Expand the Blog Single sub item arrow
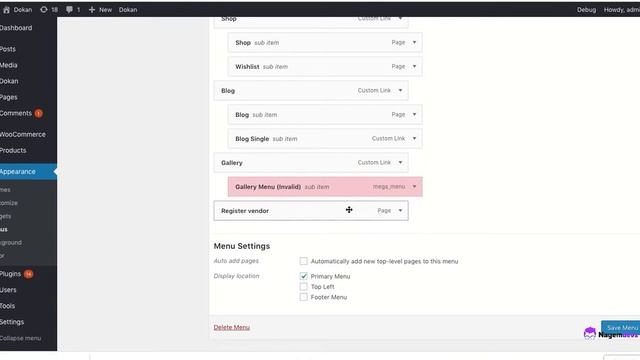The height and width of the screenshot is (360, 640). click(414, 139)
